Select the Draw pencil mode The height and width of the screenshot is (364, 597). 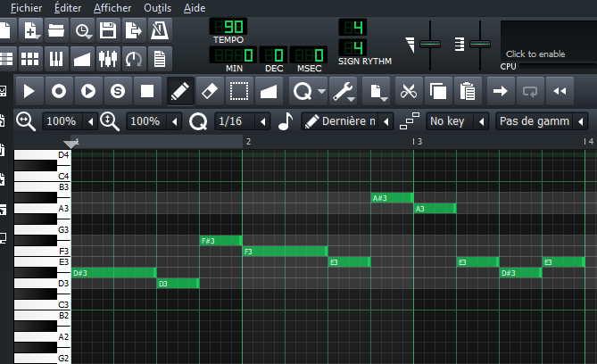click(180, 91)
